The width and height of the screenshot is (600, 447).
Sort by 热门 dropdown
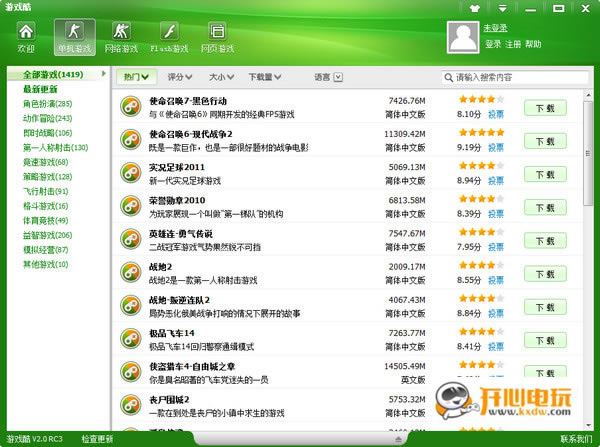[x=136, y=77]
